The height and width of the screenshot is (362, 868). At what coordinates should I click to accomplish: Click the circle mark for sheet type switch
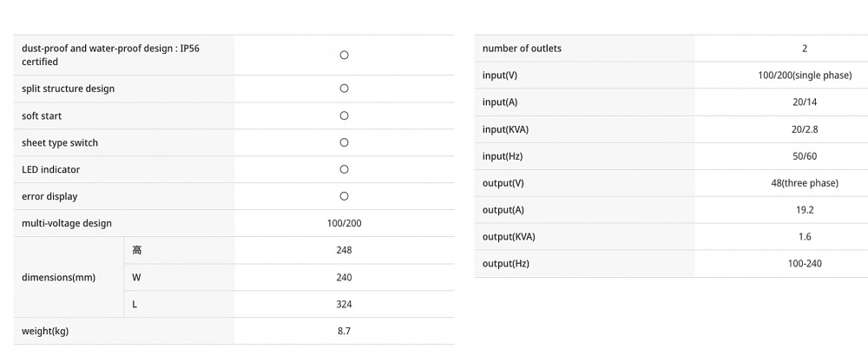coord(344,142)
